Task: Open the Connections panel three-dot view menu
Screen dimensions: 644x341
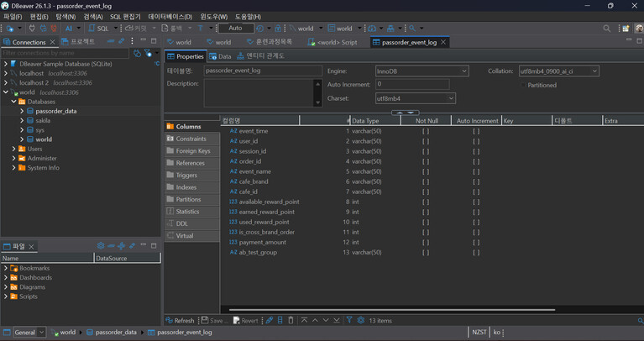Action: pos(132,41)
